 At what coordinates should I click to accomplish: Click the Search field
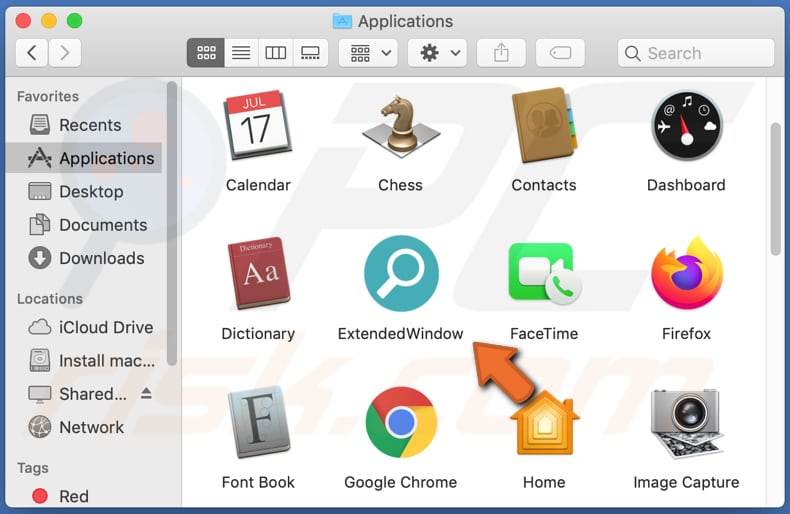pyautogui.click(x=696, y=53)
